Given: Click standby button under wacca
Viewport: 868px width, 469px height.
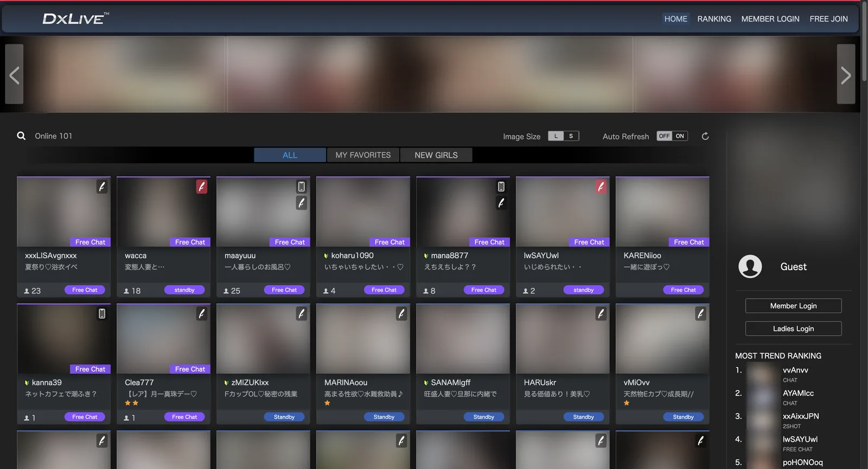Looking at the screenshot, I should (184, 290).
